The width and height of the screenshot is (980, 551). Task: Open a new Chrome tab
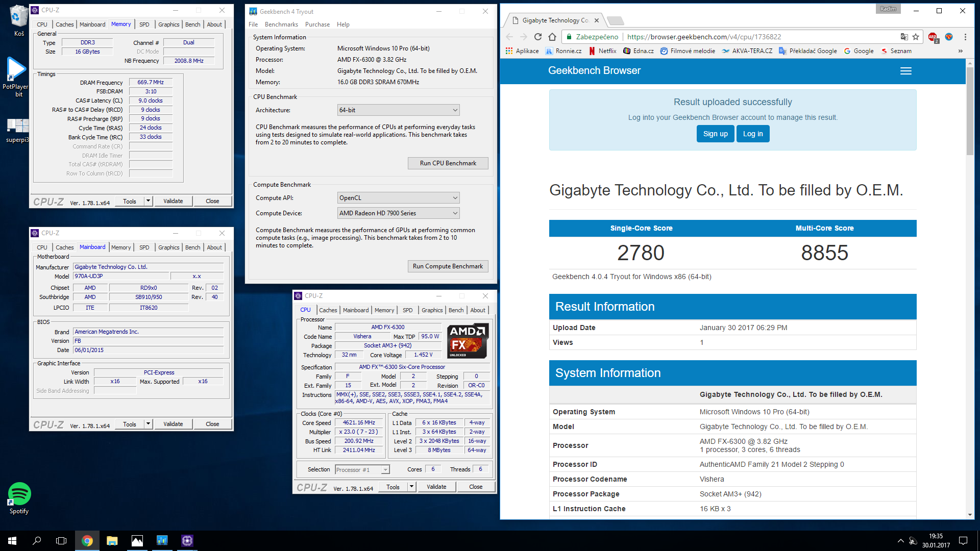pos(616,20)
